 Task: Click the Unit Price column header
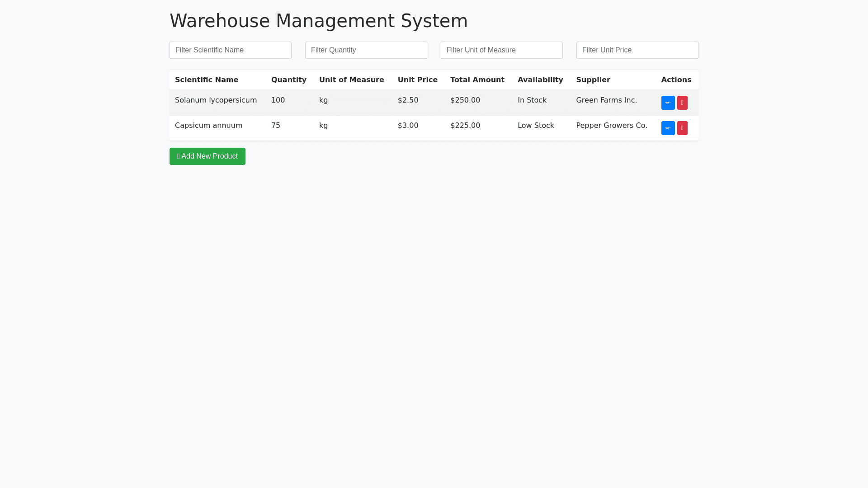417,80
